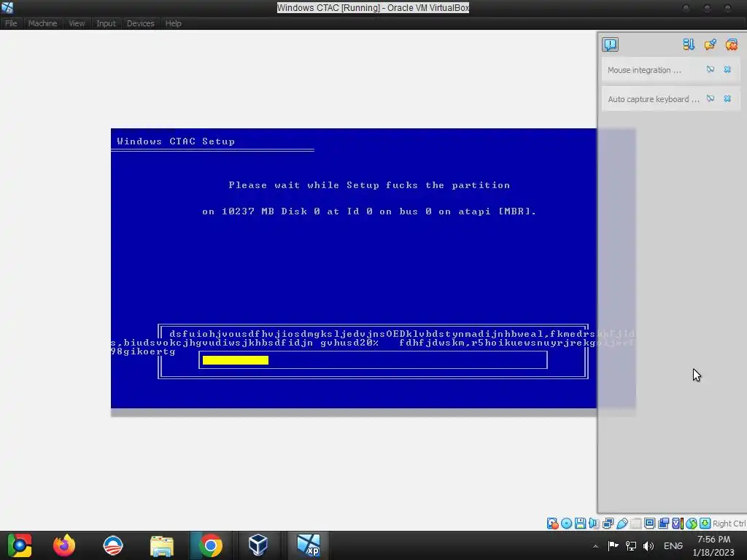Switch to Google Chrome on taskbar
This screenshot has width=747, height=560.
[x=211, y=545]
